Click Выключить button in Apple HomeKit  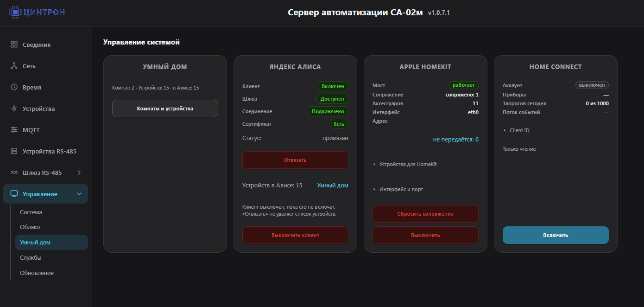(425, 235)
